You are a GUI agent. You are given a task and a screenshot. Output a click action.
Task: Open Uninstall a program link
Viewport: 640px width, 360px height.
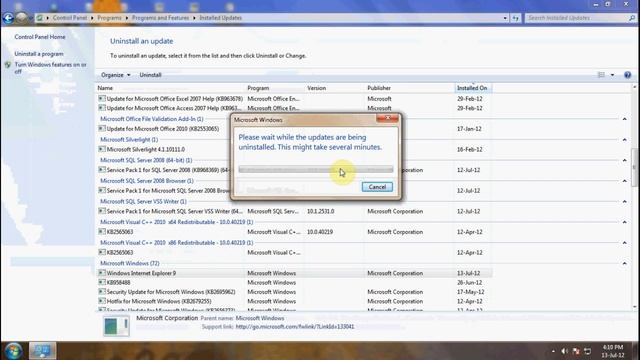pos(39,54)
